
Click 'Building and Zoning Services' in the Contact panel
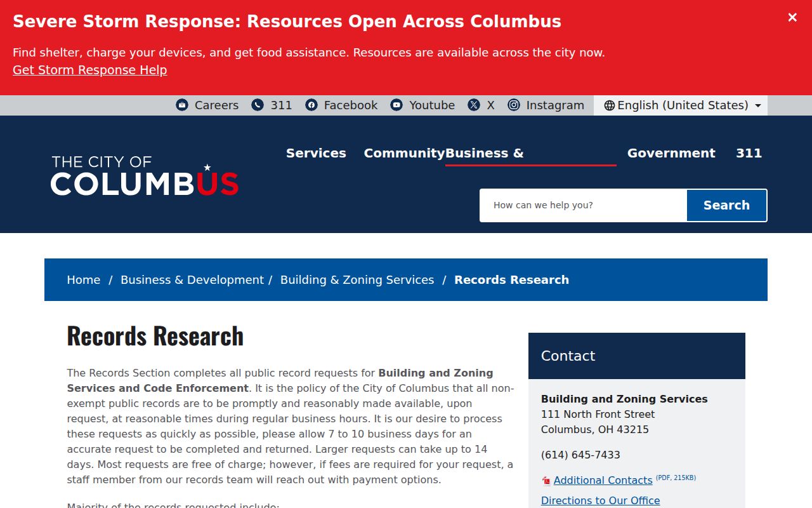pos(624,399)
